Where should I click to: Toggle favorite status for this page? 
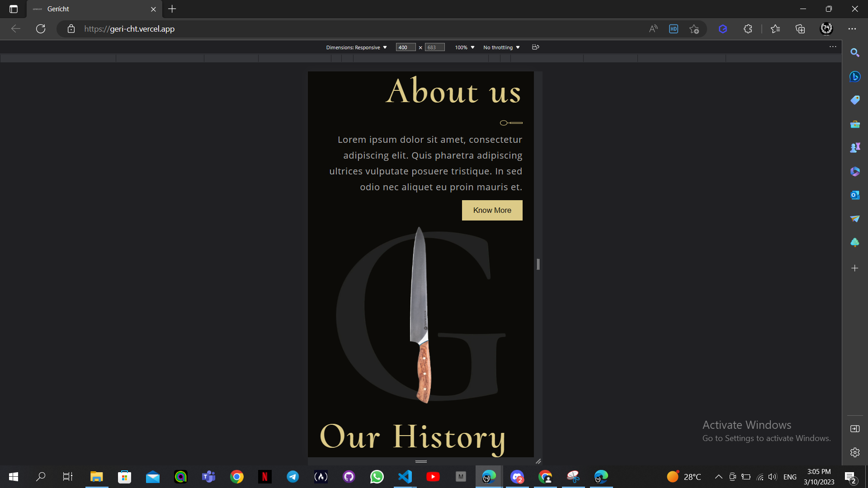694,28
